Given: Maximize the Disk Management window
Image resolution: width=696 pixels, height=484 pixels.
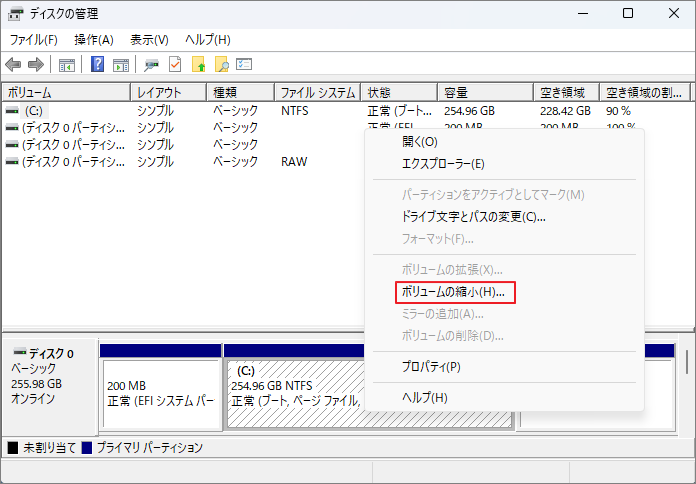Looking at the screenshot, I should pyautogui.click(x=628, y=14).
